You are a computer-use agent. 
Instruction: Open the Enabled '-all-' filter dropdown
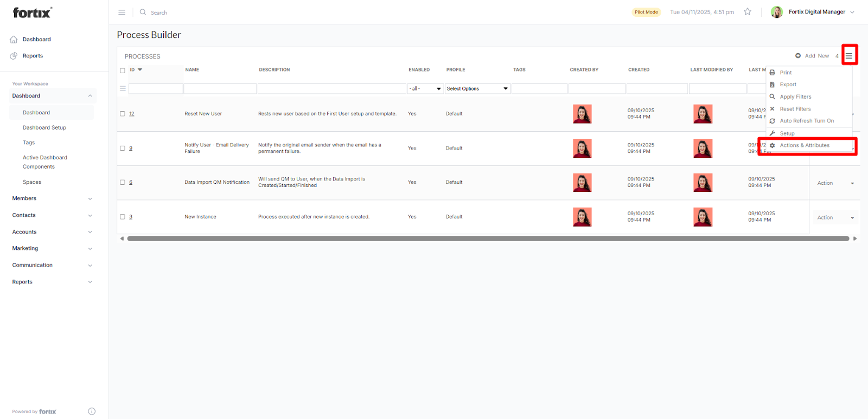pos(425,89)
